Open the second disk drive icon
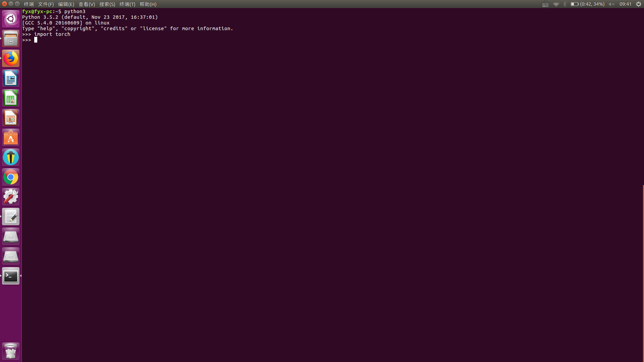The image size is (644, 362). 11,256
